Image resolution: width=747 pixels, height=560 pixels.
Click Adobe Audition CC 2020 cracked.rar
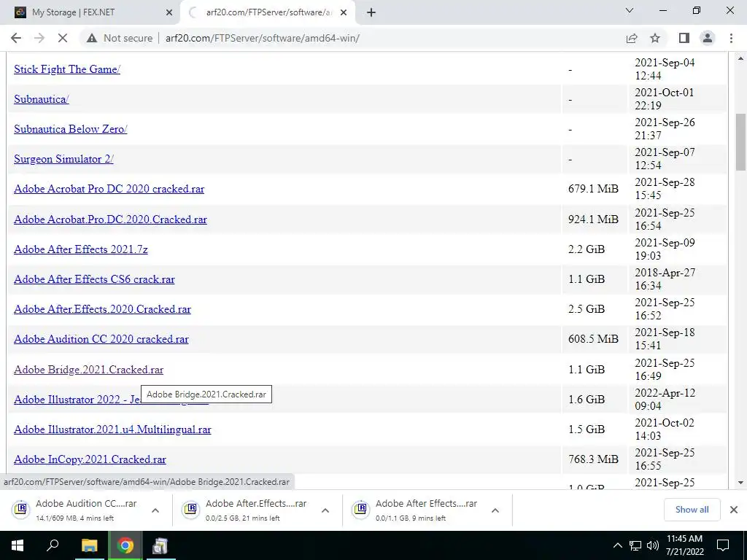point(101,340)
